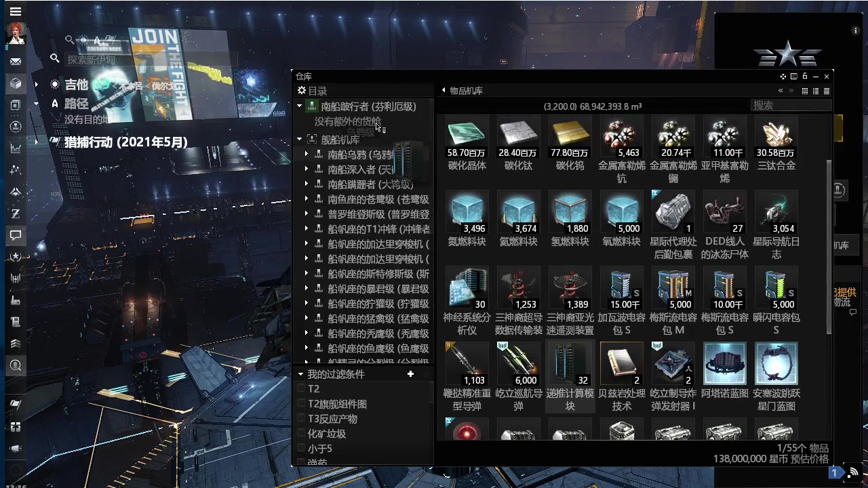Image resolution: width=868 pixels, height=488 pixels.
Task: Open the Inventory cube icon in Neocom
Action: coord(15,83)
